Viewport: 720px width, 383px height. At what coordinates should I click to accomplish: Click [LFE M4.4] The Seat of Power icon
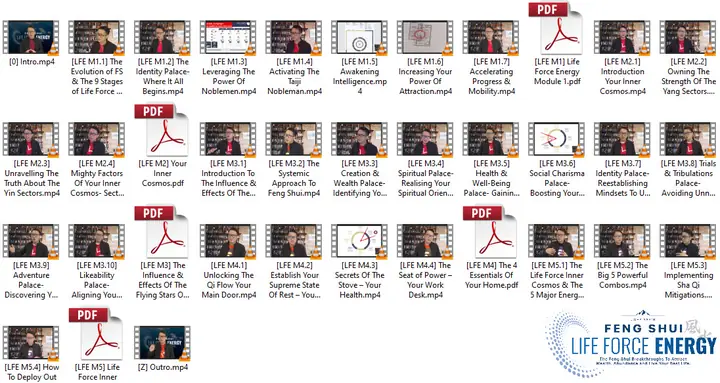[x=425, y=242]
